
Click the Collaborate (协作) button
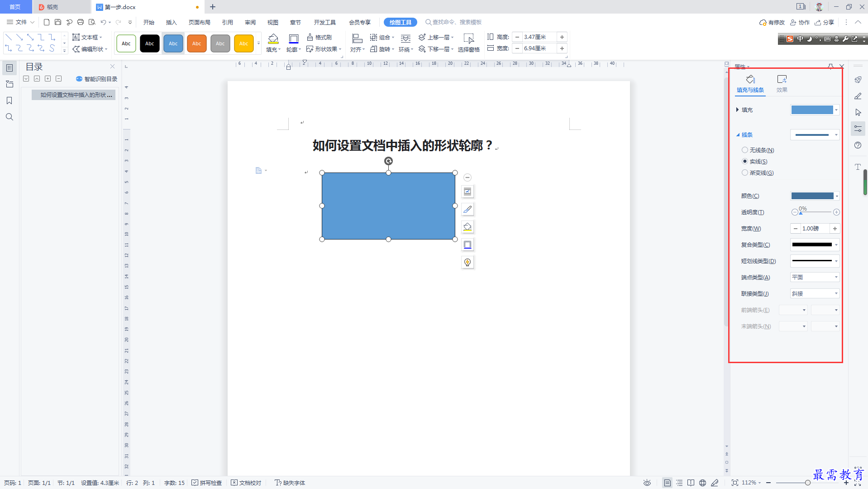[800, 22]
